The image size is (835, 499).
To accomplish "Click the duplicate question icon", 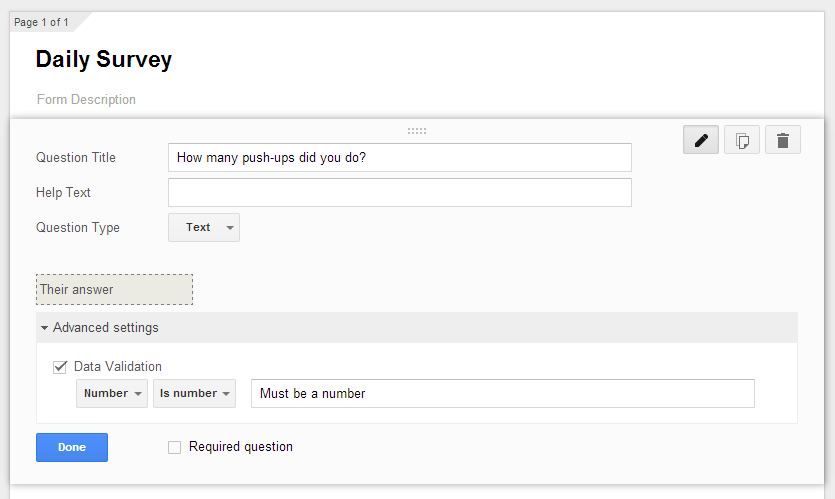I will click(742, 141).
